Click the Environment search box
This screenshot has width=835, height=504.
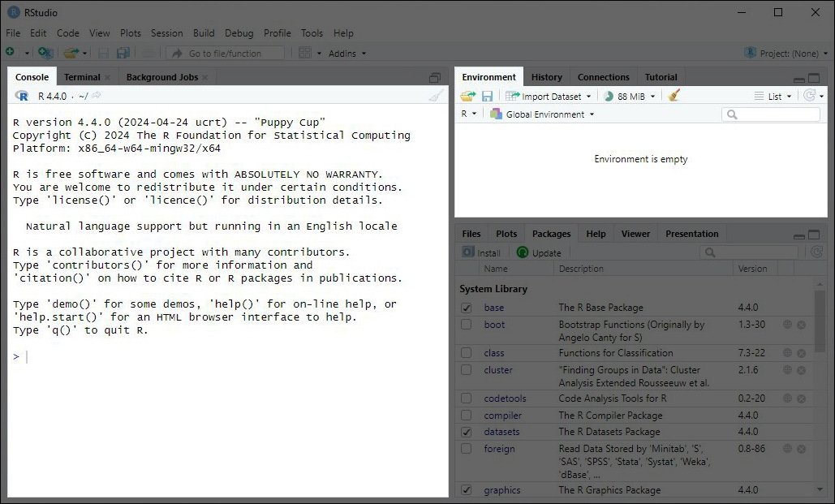pyautogui.click(x=771, y=114)
